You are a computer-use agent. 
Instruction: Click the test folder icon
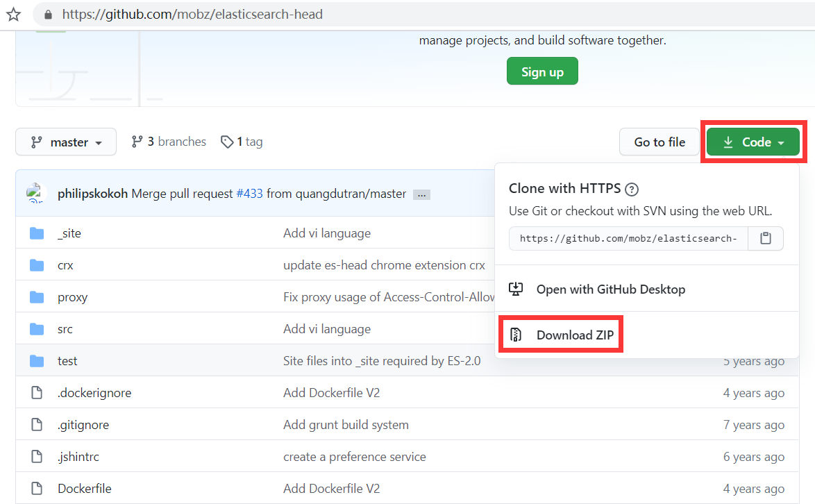[x=37, y=361]
